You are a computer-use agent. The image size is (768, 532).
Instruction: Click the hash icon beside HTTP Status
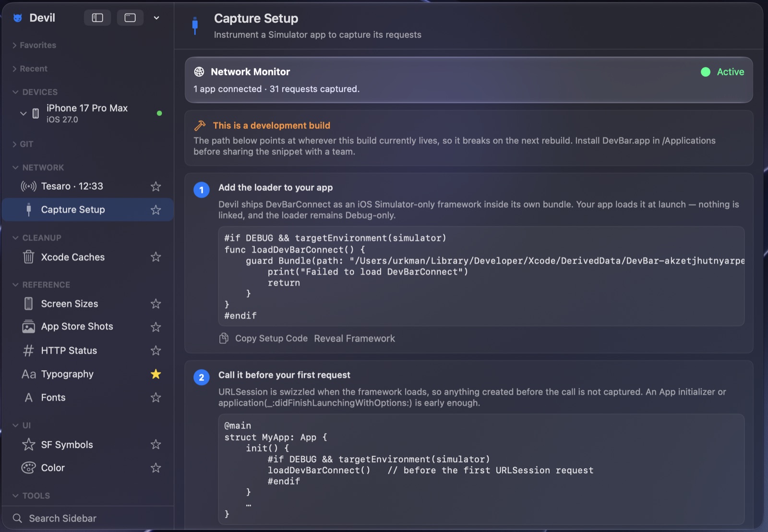point(28,351)
